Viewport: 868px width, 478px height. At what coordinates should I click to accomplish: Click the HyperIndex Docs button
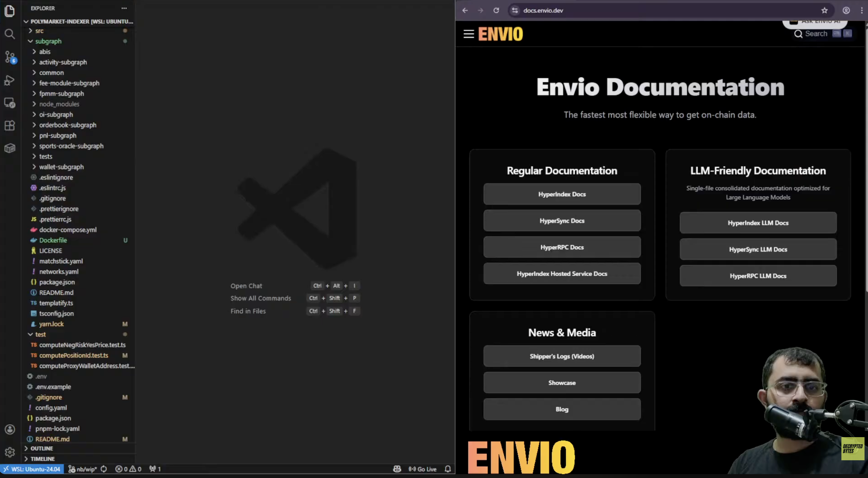click(x=562, y=194)
